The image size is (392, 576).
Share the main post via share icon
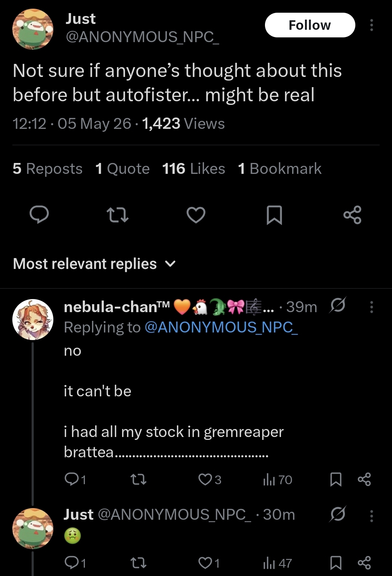click(352, 215)
